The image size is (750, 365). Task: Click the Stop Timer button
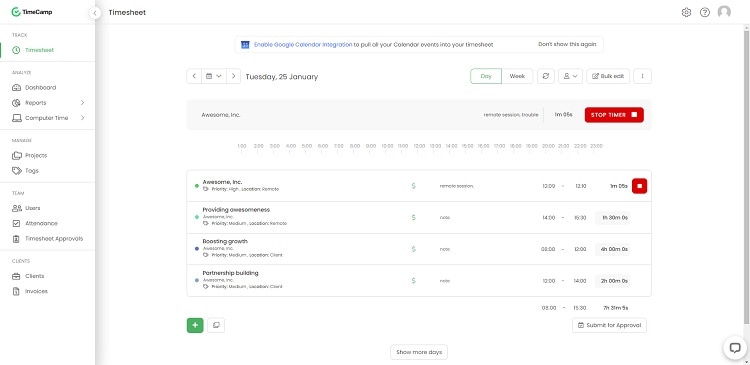pos(614,115)
